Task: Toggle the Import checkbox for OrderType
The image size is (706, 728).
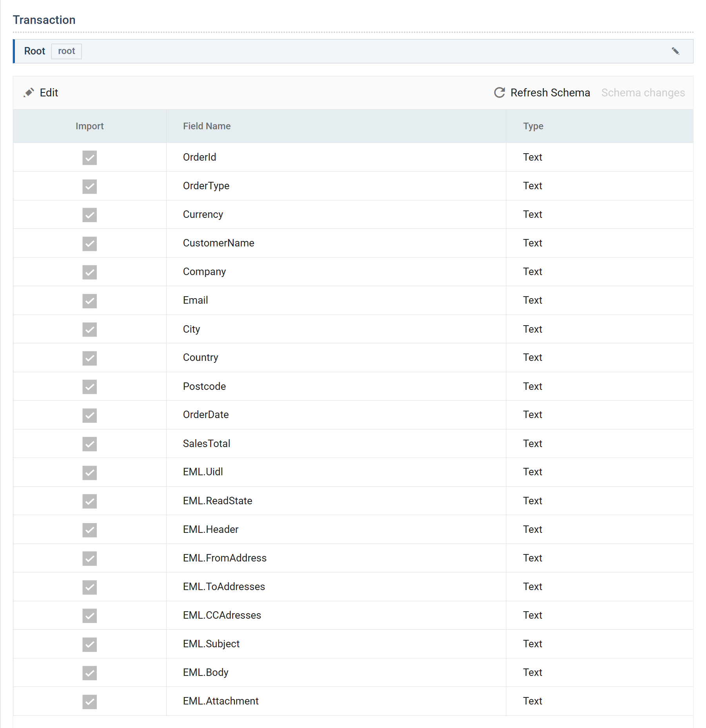Action: [x=90, y=186]
